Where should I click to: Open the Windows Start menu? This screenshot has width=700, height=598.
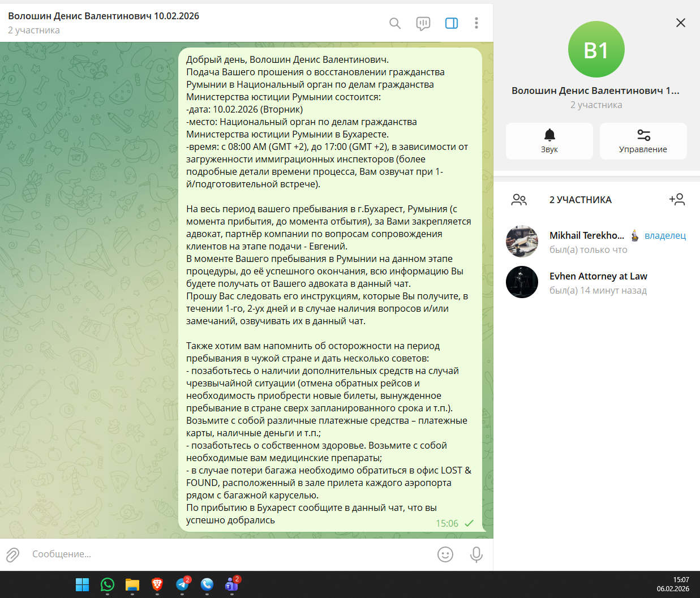[x=83, y=584]
